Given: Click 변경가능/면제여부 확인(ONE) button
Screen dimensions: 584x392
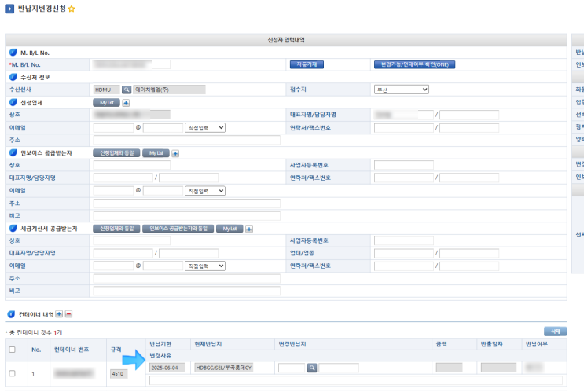Looking at the screenshot, I should [x=414, y=64].
